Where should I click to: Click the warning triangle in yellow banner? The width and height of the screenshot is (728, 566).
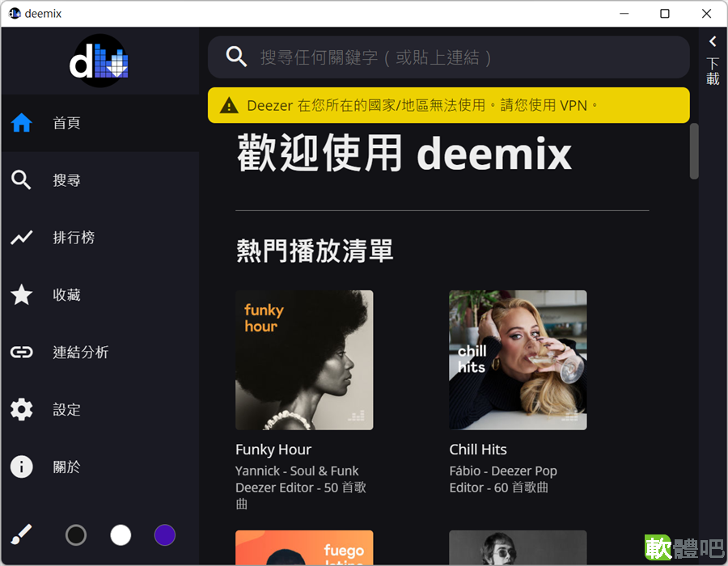229,105
